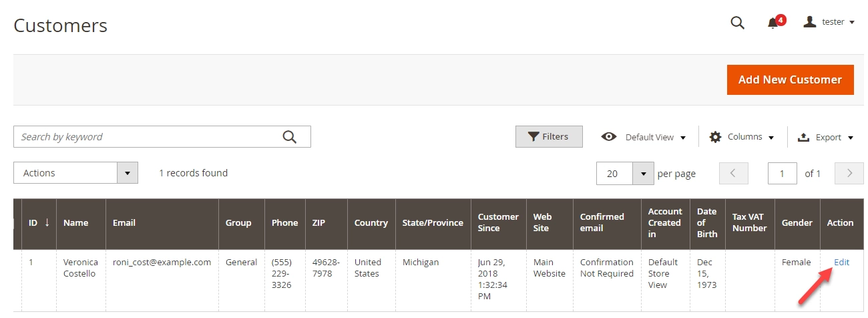Open the Columns settings dropdown
Screen dimensions: 868x318
(x=741, y=137)
